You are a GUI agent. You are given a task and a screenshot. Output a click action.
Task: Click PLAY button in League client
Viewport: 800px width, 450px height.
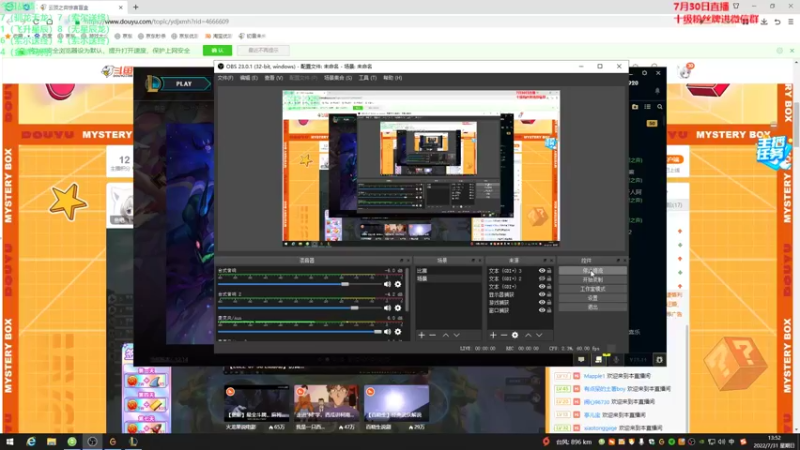click(184, 84)
